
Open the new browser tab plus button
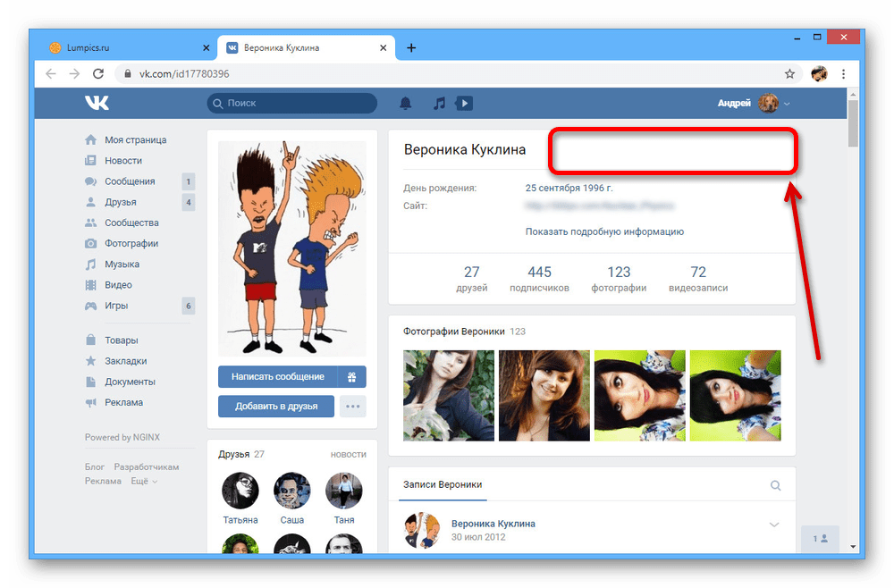(411, 48)
